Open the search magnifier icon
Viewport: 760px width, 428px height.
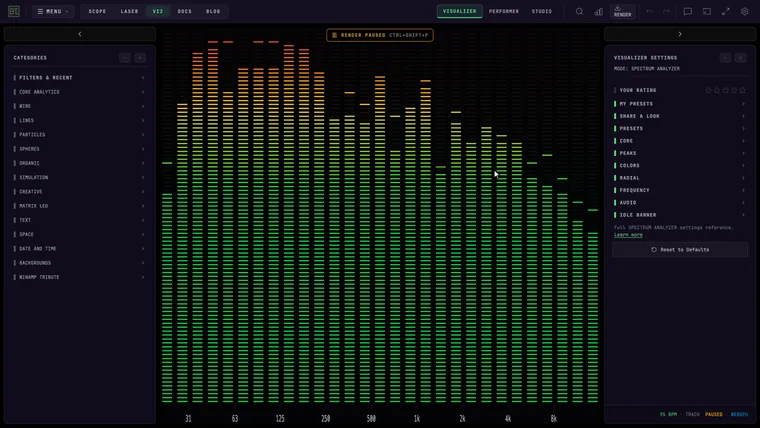579,11
